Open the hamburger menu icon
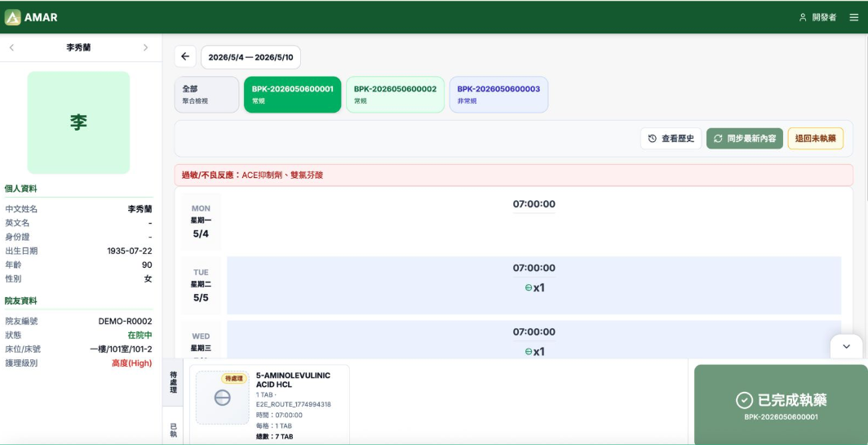 point(854,17)
